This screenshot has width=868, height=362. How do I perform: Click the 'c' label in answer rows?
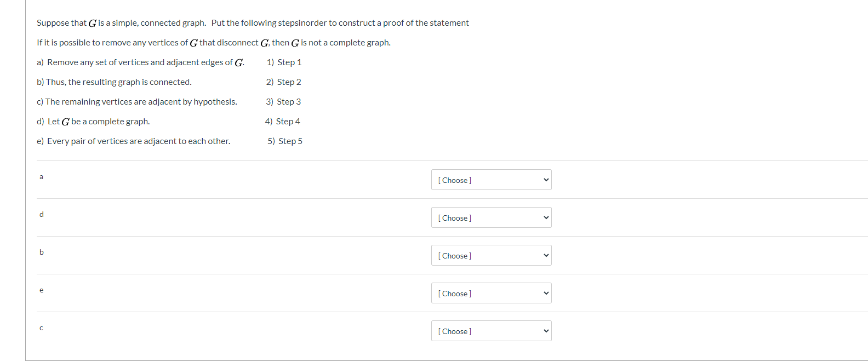pyautogui.click(x=41, y=328)
